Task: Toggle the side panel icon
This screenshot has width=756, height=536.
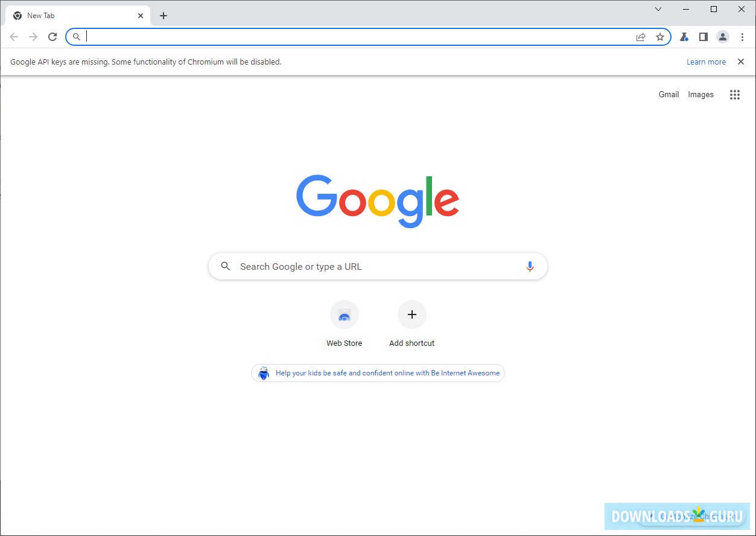Action: click(703, 37)
